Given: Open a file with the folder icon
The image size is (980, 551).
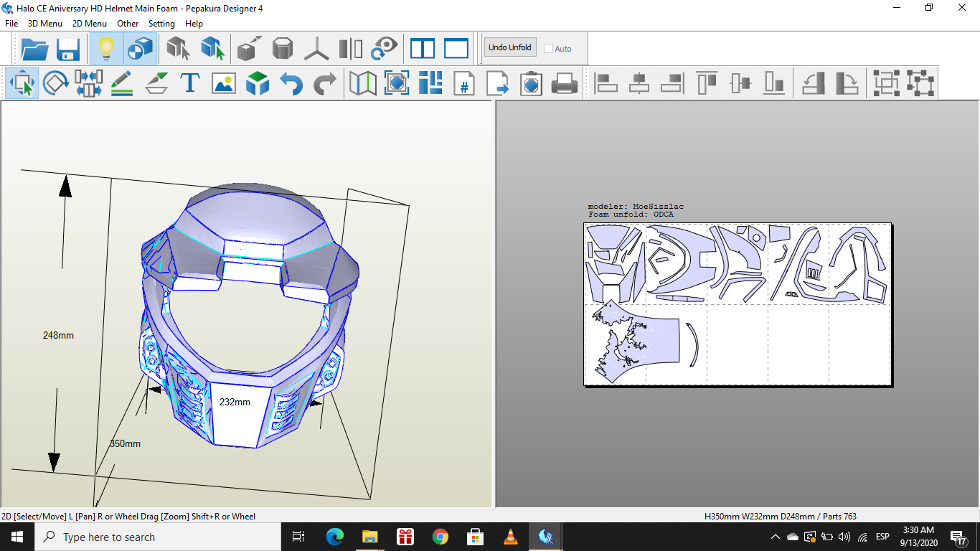Looking at the screenshot, I should click(35, 49).
